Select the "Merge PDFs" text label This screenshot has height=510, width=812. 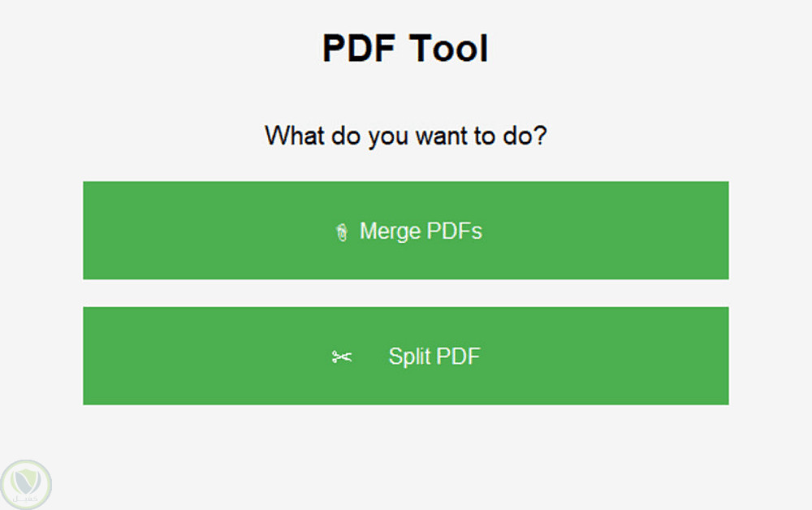421,231
